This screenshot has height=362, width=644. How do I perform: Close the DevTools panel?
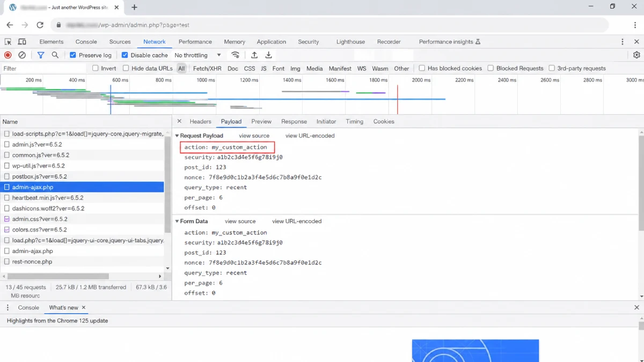(x=636, y=42)
